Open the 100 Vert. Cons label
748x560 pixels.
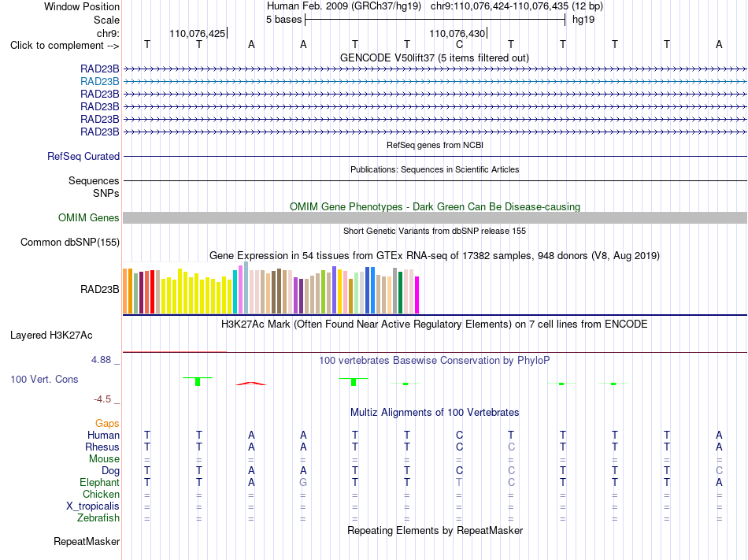44,379
